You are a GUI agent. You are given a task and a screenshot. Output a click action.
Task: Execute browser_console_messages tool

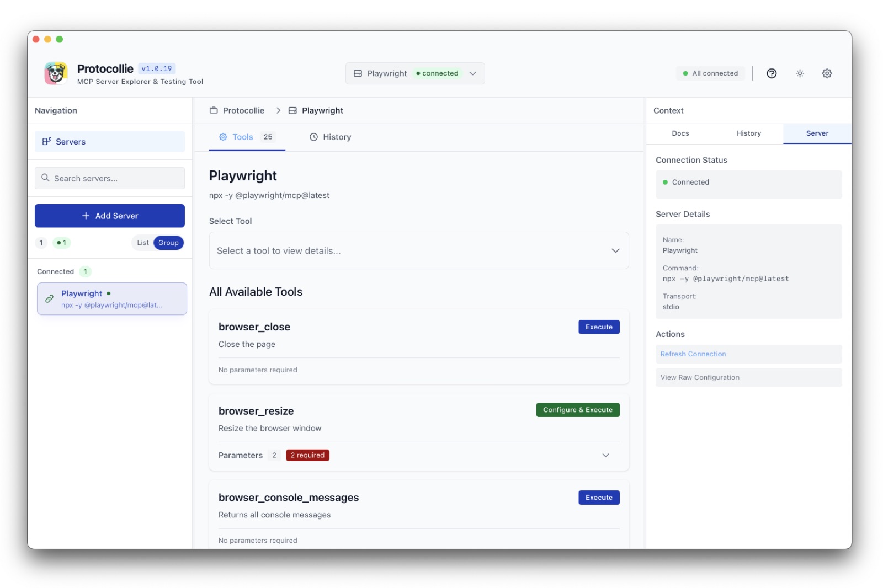tap(599, 498)
